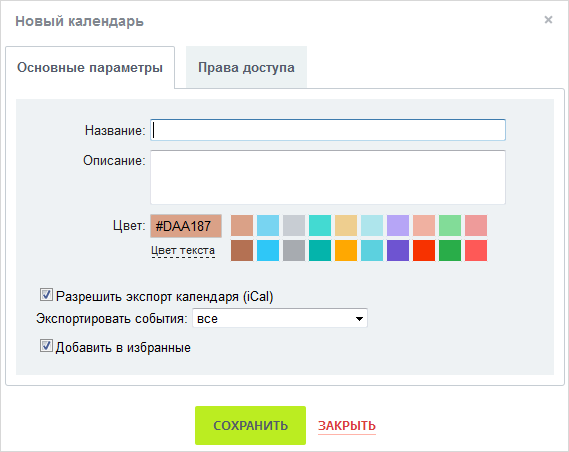
Task: Click the red ЗАКРЫТЬ link
Action: [x=347, y=426]
